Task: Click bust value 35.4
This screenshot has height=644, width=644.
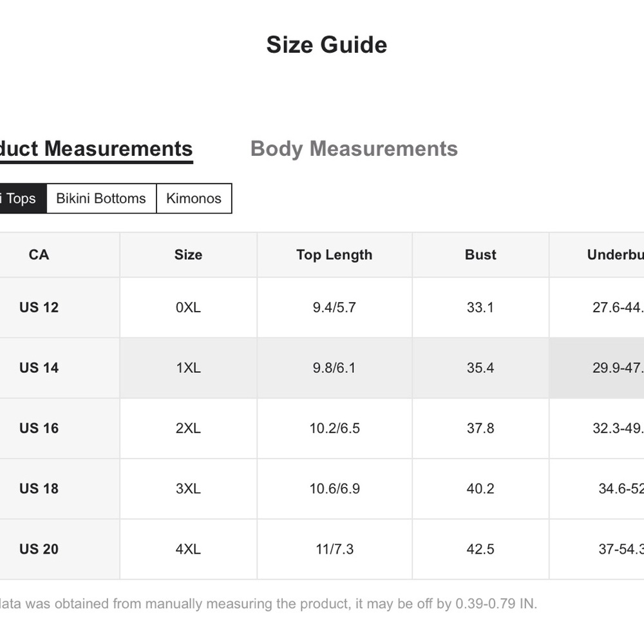Action: (x=480, y=368)
